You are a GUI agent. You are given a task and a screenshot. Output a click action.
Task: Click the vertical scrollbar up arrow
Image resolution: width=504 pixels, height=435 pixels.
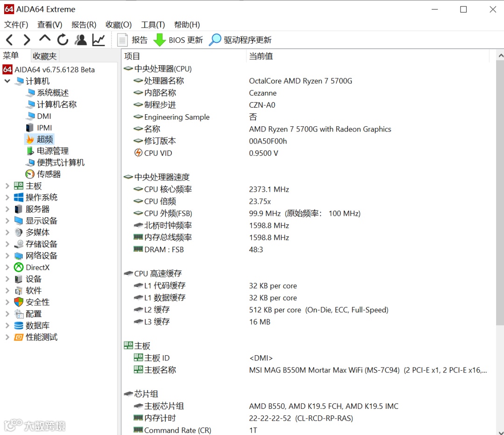click(500, 56)
